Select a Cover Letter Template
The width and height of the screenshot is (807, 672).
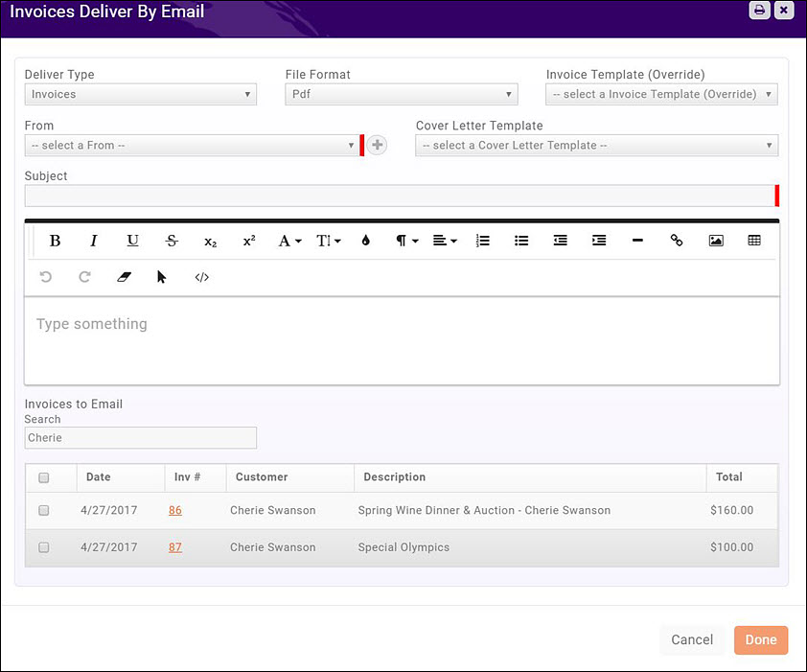coord(596,145)
